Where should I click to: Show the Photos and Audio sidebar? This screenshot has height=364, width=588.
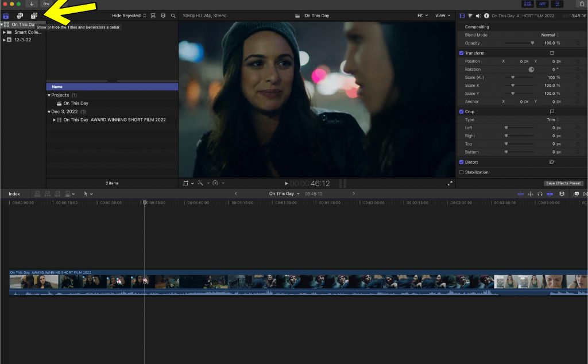click(x=19, y=16)
